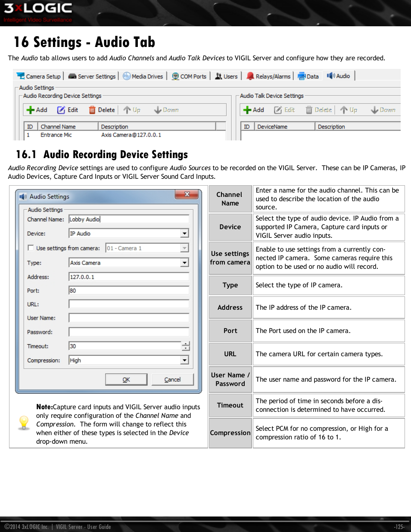
Task: Add an audio recording device
Action: click(37, 110)
